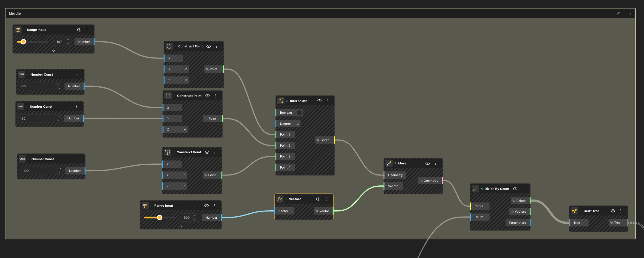Click the edit pencil icon of Middle group
The width and height of the screenshot is (644, 258).
point(618,13)
